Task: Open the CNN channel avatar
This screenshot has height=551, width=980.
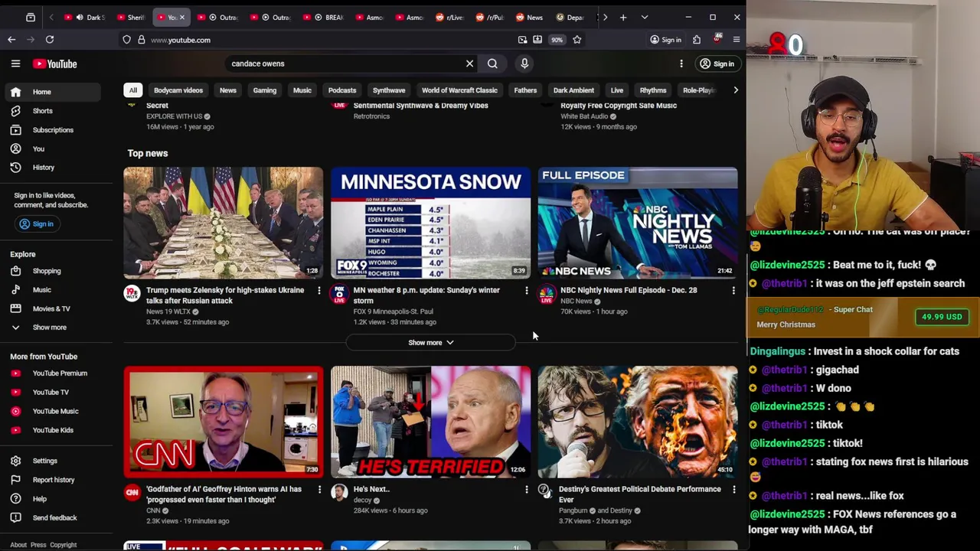Action: [x=132, y=492]
